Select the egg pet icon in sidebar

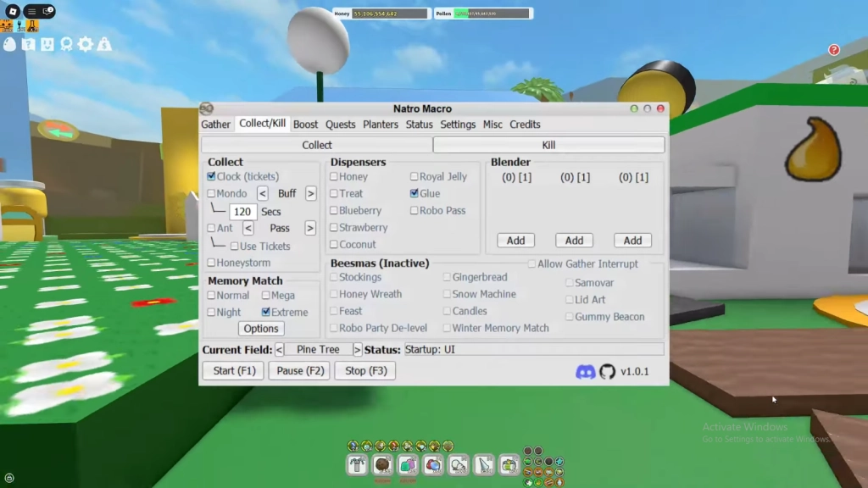click(x=9, y=44)
